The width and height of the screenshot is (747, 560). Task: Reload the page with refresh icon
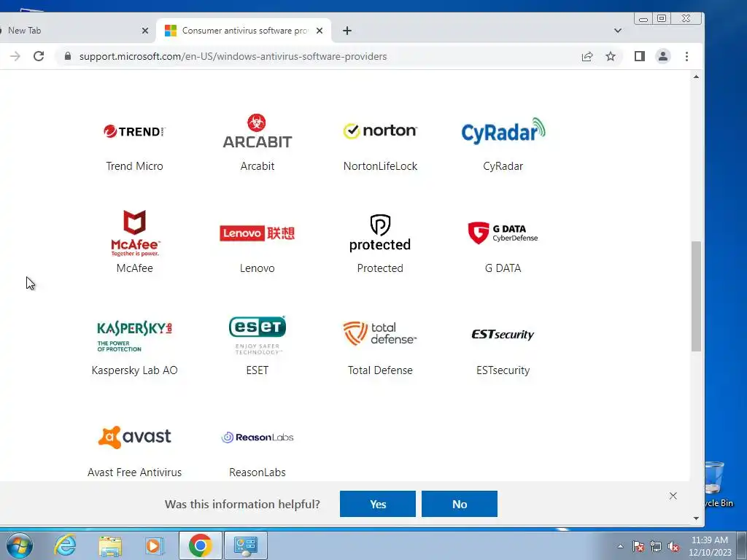pyautogui.click(x=39, y=56)
